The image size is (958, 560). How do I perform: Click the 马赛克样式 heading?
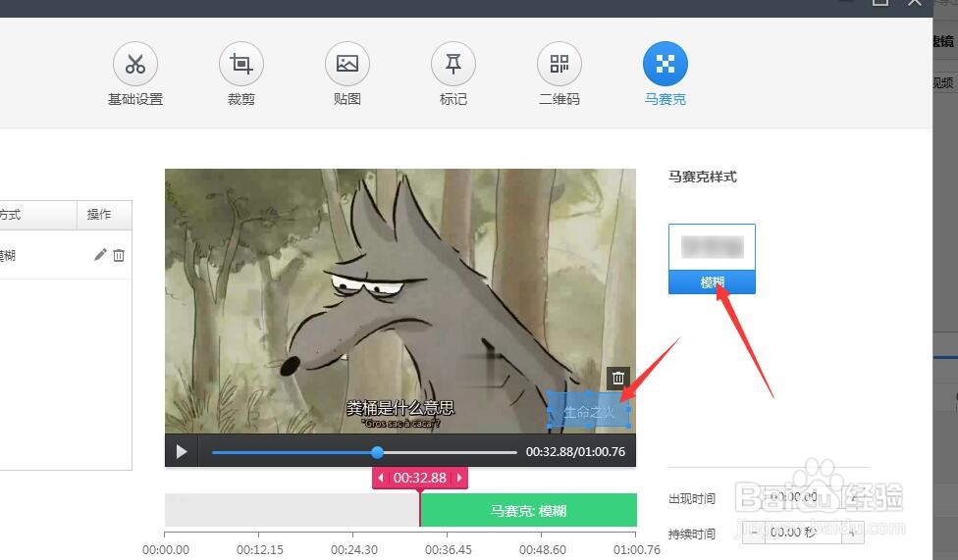coord(703,177)
